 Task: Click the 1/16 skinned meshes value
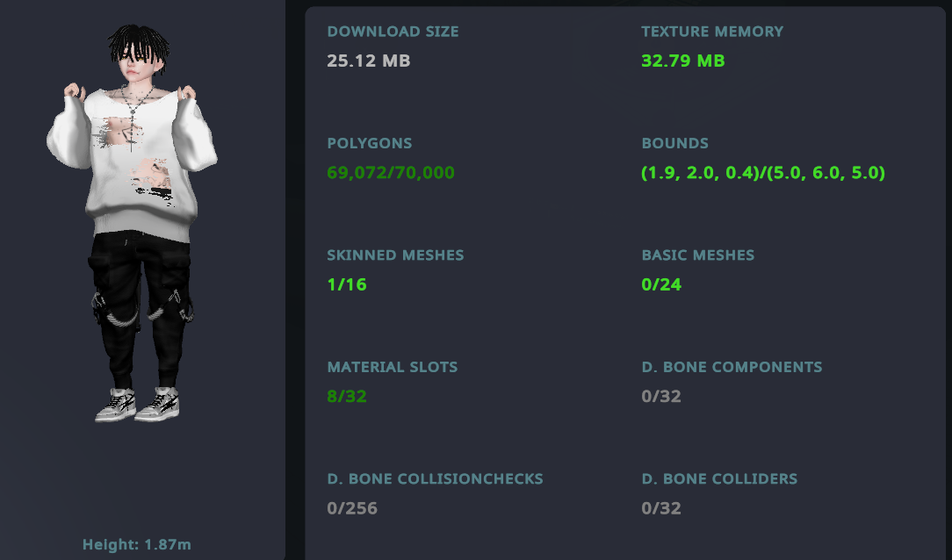pyautogui.click(x=347, y=284)
